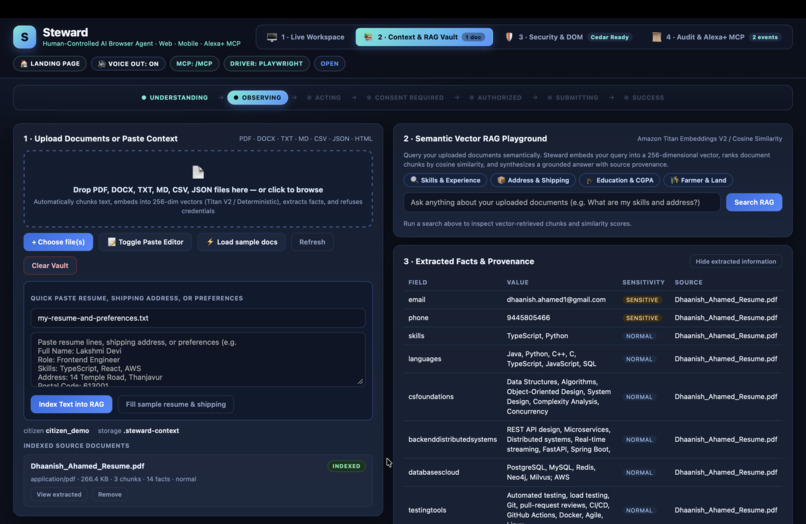Select the Observing stage step

tap(258, 98)
